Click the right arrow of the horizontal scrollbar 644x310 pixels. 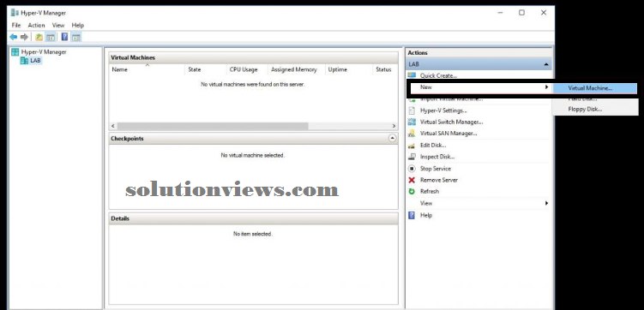[394, 126]
